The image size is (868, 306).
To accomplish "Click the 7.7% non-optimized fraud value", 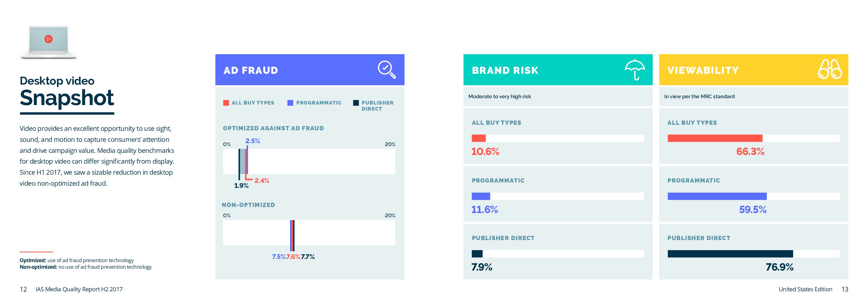I will point(308,257).
